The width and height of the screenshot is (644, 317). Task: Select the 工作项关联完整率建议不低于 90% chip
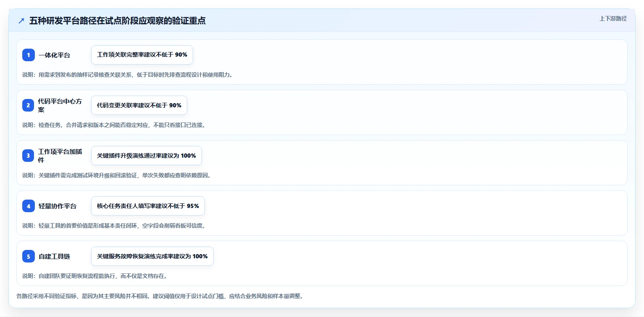142,55
